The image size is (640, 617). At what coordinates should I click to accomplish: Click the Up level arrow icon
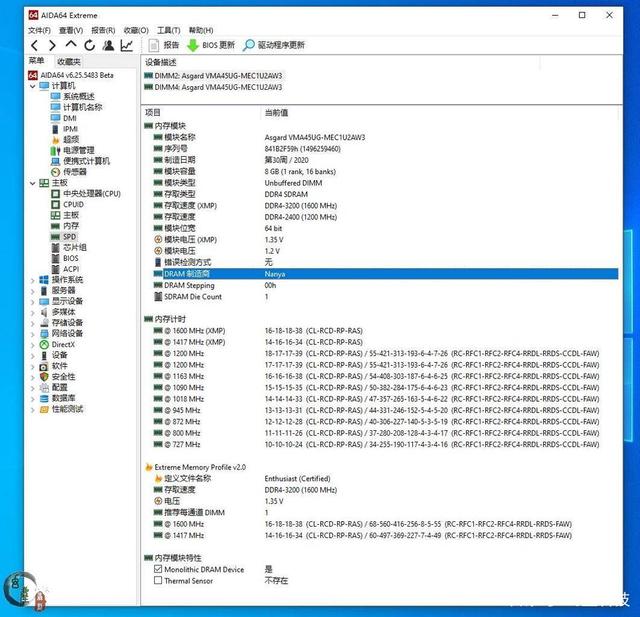[x=71, y=45]
